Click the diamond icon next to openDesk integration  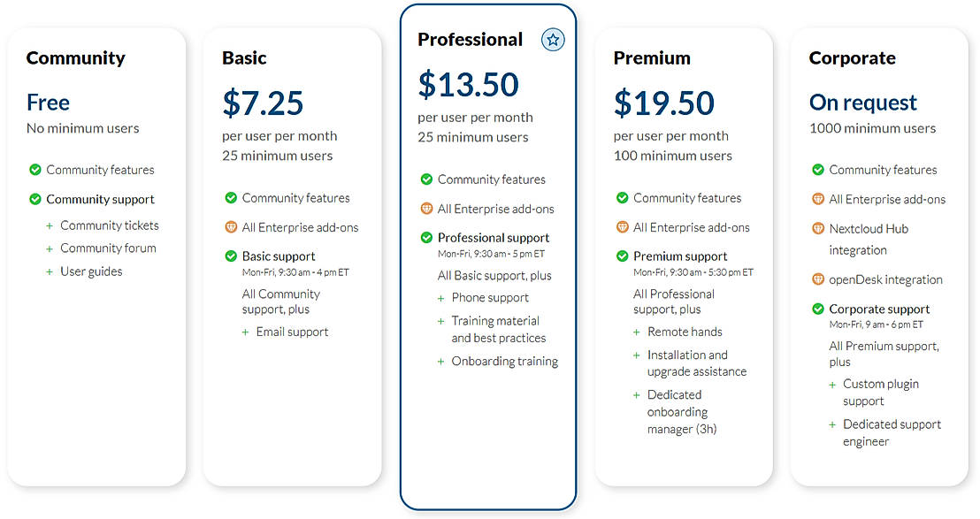(x=818, y=279)
